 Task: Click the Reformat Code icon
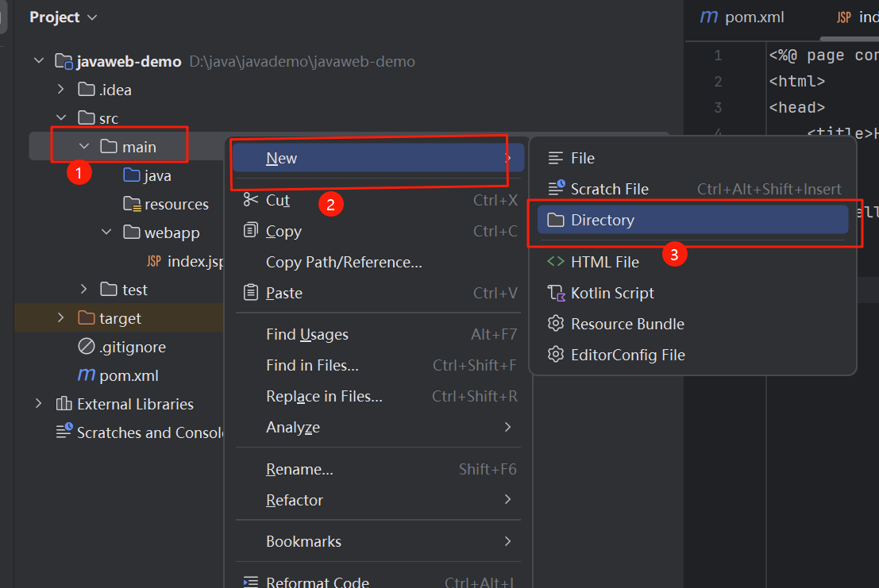251,582
